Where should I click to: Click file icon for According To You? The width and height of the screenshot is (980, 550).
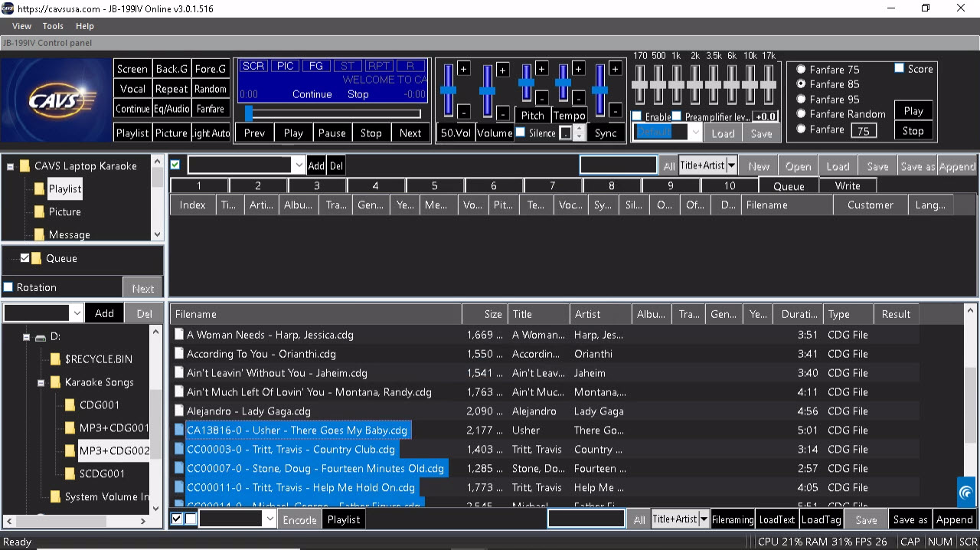pos(179,354)
